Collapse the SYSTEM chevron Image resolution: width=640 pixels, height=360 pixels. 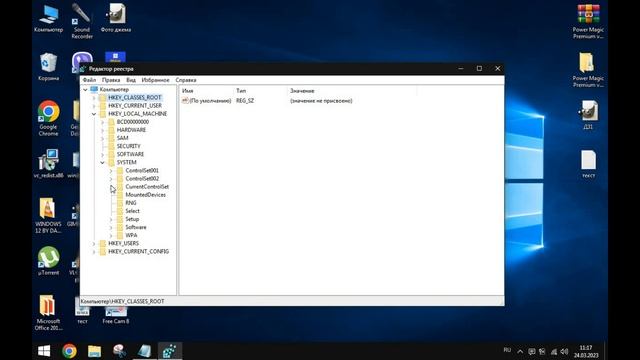click(x=102, y=162)
